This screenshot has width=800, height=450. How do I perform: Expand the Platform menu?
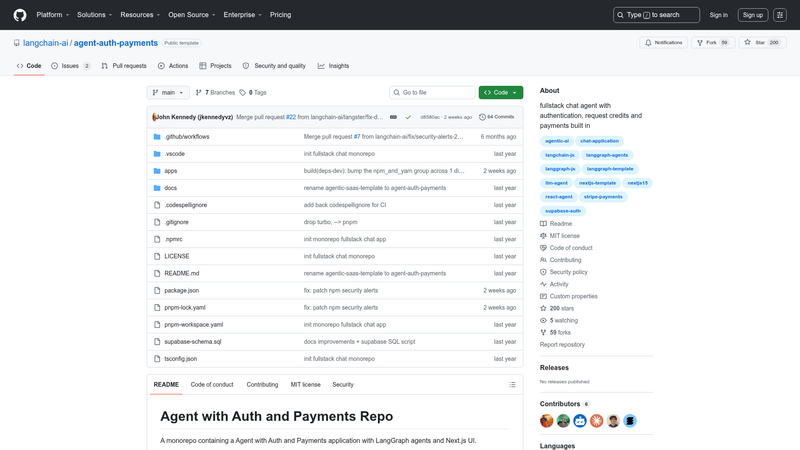coord(53,15)
